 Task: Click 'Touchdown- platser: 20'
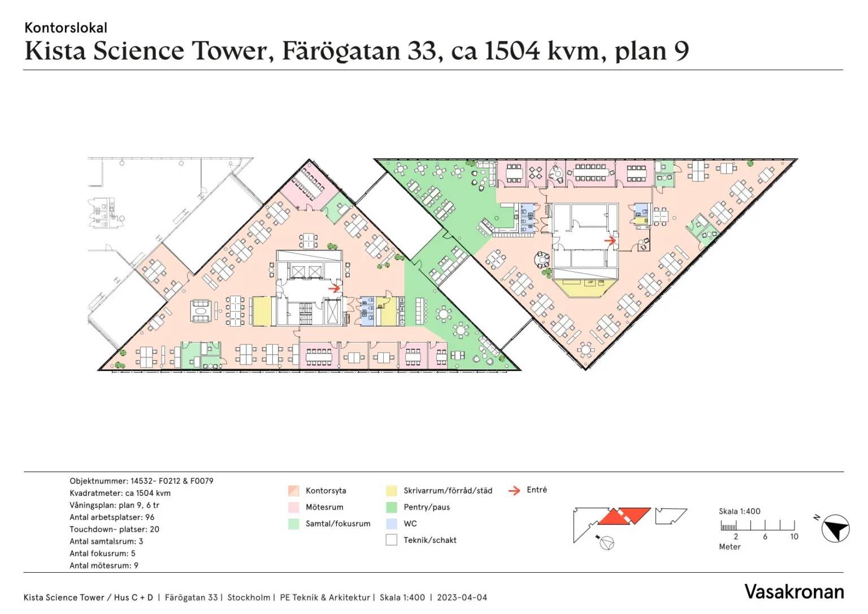point(114,529)
